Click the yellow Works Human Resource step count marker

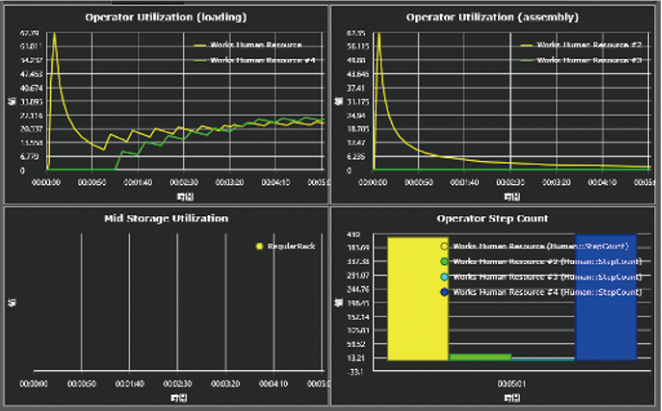(x=446, y=246)
